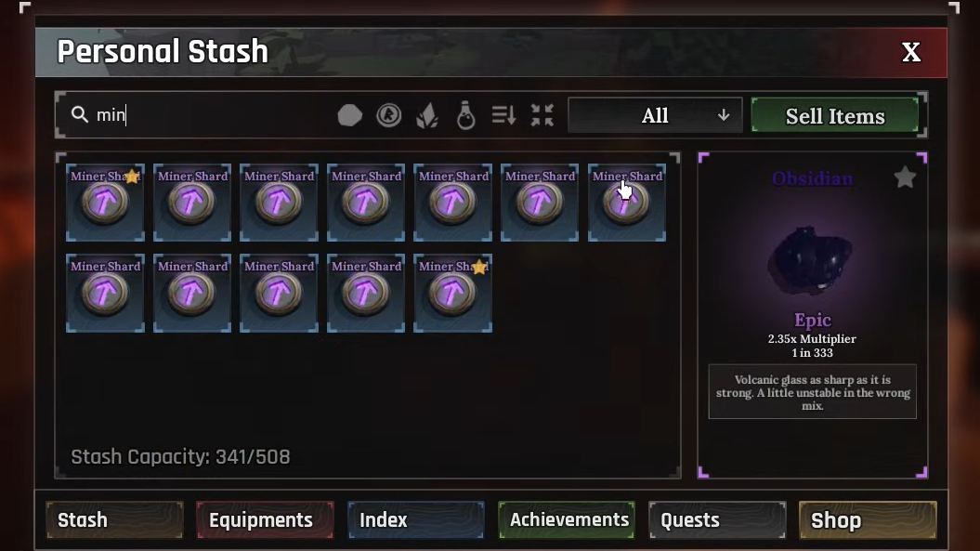Viewport: 980px width, 551px height.
Task: Open the Index tab
Action: (x=415, y=519)
